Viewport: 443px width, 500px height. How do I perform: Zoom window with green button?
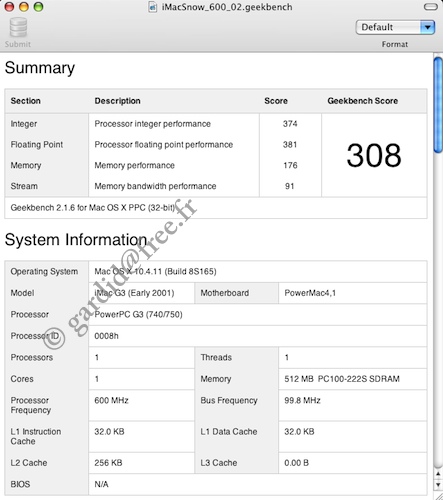pos(38,7)
